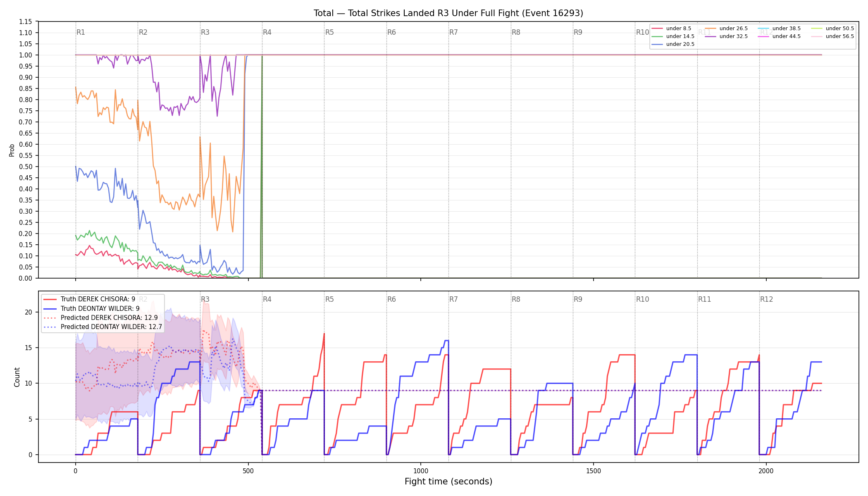
Task: Select the R2 round marker in Prob chart
Action: 143,32
